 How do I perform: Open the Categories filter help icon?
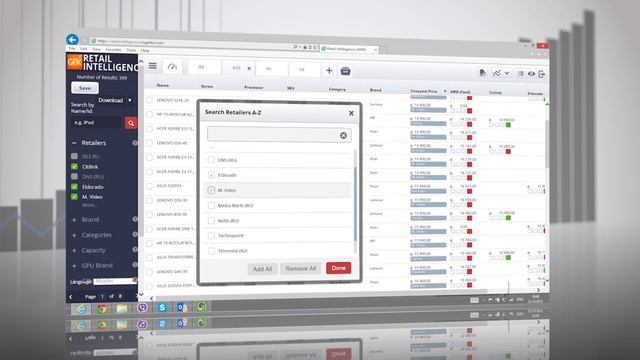[135, 234]
